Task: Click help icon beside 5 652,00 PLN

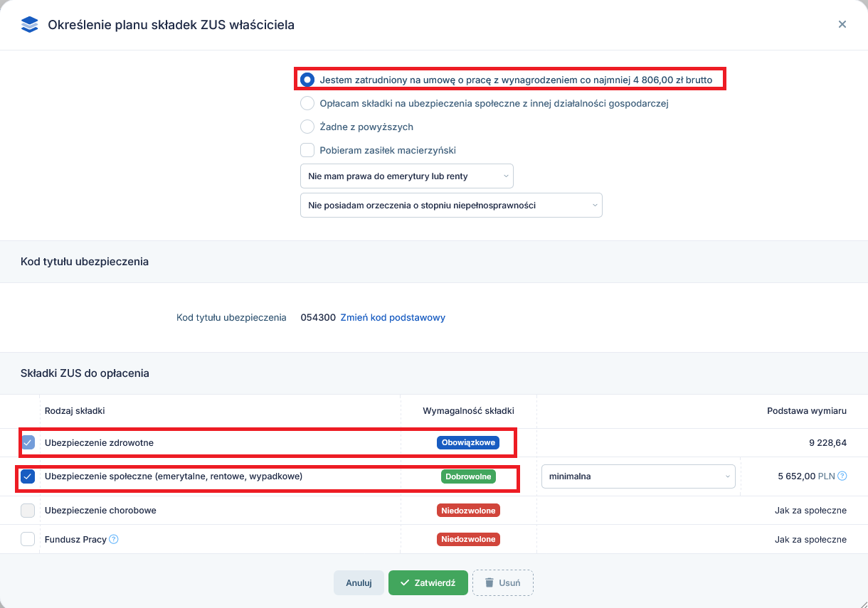Action: 842,476
